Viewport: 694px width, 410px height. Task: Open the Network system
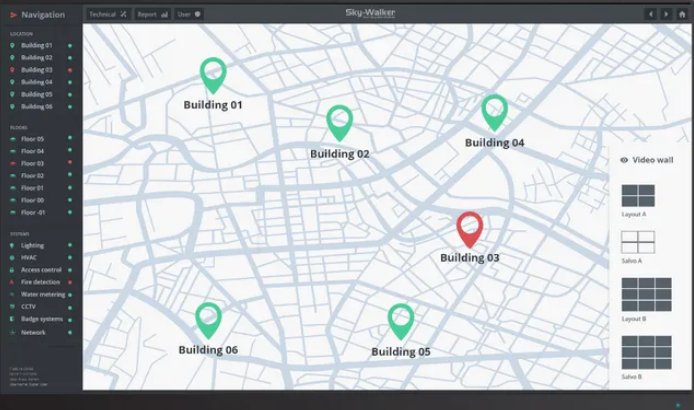41,332
